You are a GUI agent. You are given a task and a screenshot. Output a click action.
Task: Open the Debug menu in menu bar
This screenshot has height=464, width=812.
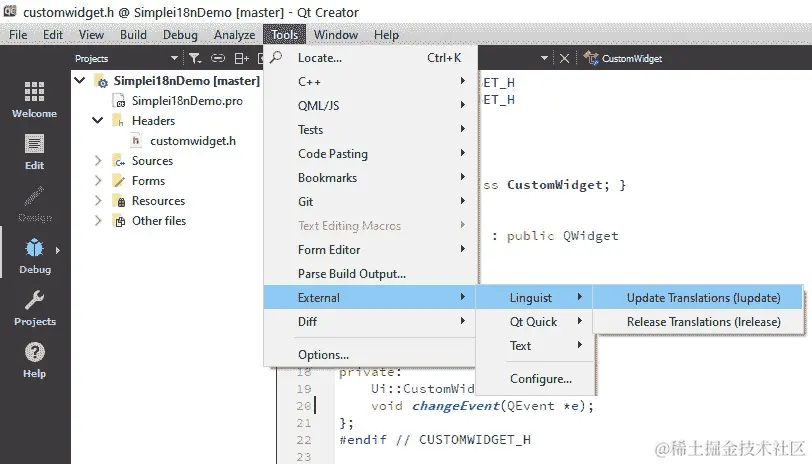click(x=180, y=35)
